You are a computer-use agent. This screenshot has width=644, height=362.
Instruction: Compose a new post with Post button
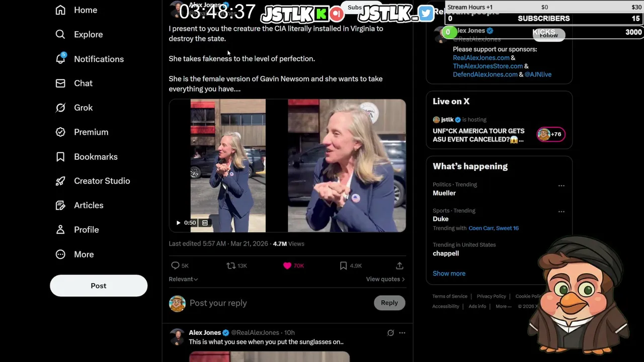(x=99, y=286)
